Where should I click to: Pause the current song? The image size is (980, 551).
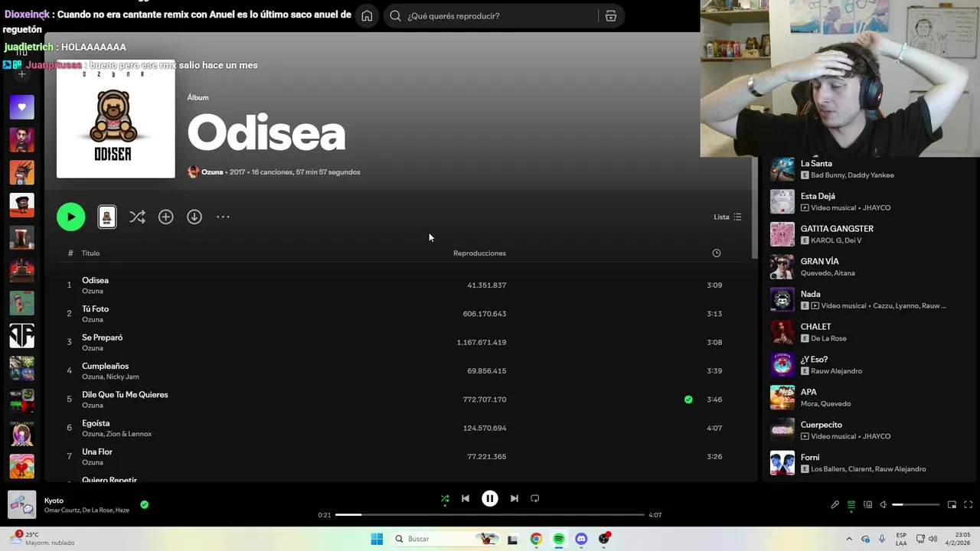(x=490, y=498)
